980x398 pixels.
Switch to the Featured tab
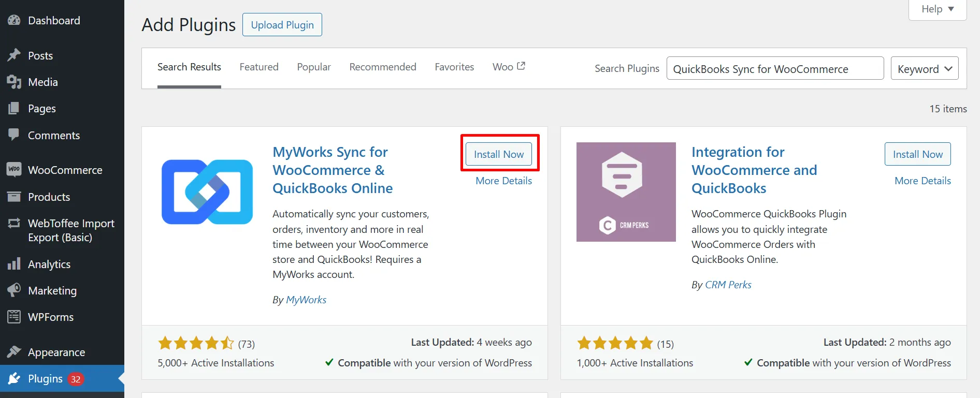259,67
